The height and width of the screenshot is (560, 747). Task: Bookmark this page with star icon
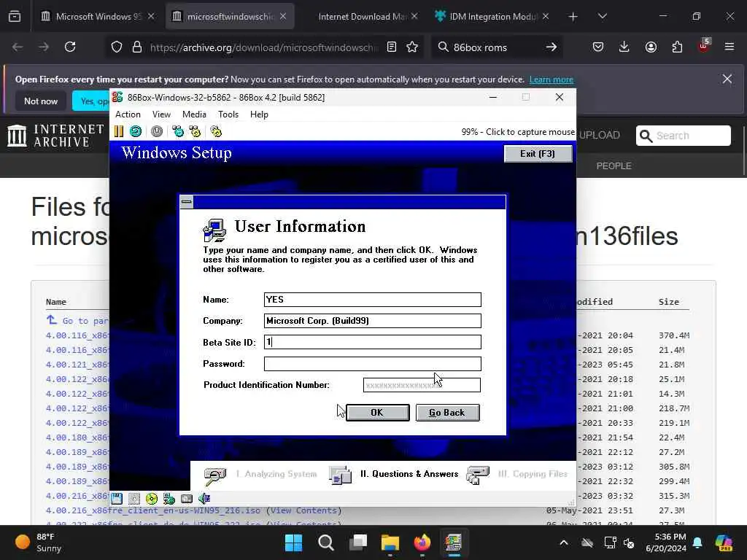point(412,47)
